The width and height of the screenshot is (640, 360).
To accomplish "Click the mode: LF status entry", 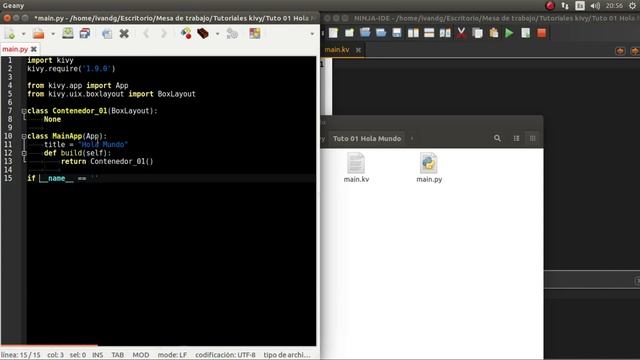I will 172,355.
